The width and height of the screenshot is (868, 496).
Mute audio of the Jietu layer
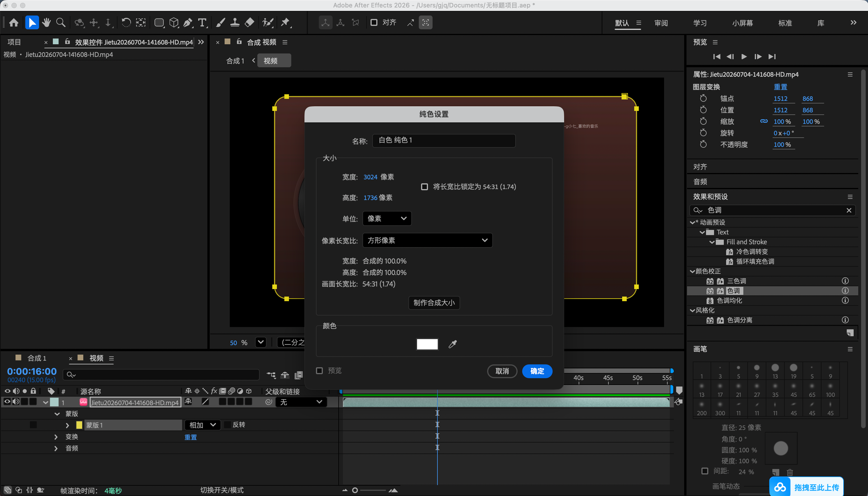pos(16,402)
